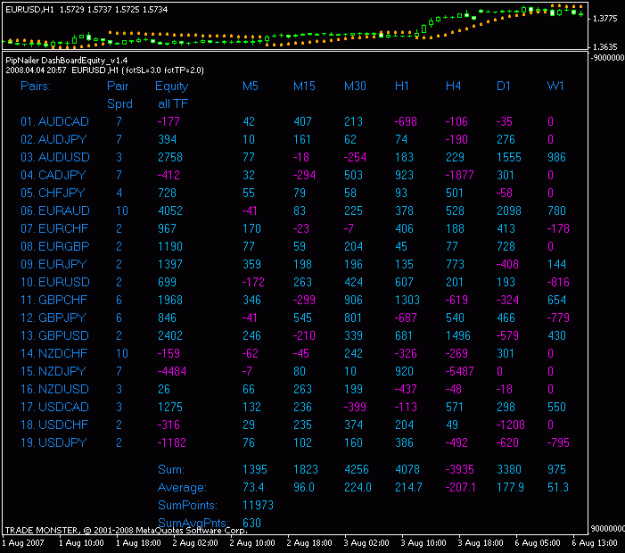Screen dimensions: 625x553
Task: Click GBPUSD H4 value 1496
Action: coord(458,336)
